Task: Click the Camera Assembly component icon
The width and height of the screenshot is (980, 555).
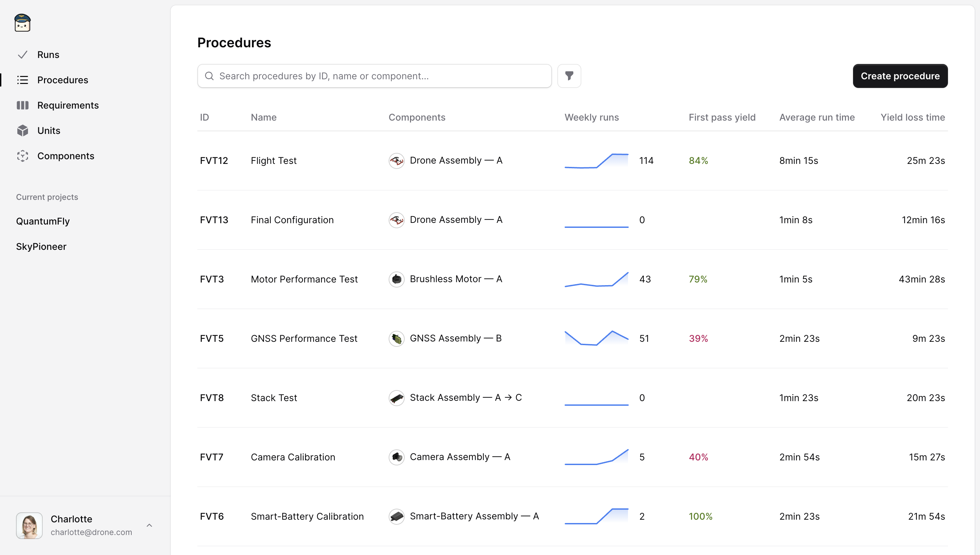Action: (x=396, y=457)
